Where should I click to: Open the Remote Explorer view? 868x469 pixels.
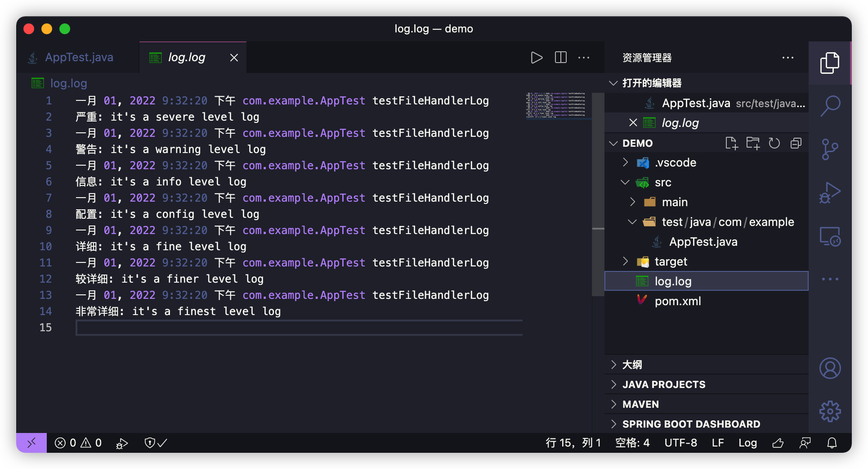pyautogui.click(x=830, y=236)
